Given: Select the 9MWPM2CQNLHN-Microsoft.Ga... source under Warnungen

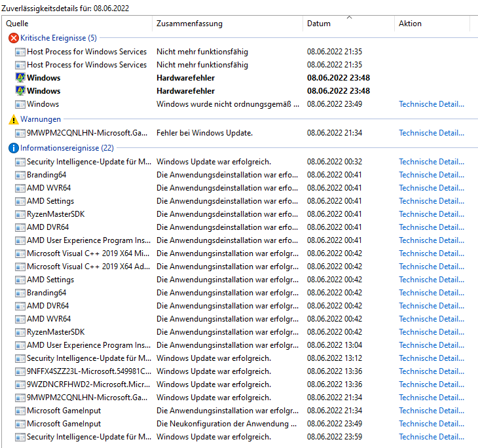Looking at the screenshot, I should [x=87, y=133].
